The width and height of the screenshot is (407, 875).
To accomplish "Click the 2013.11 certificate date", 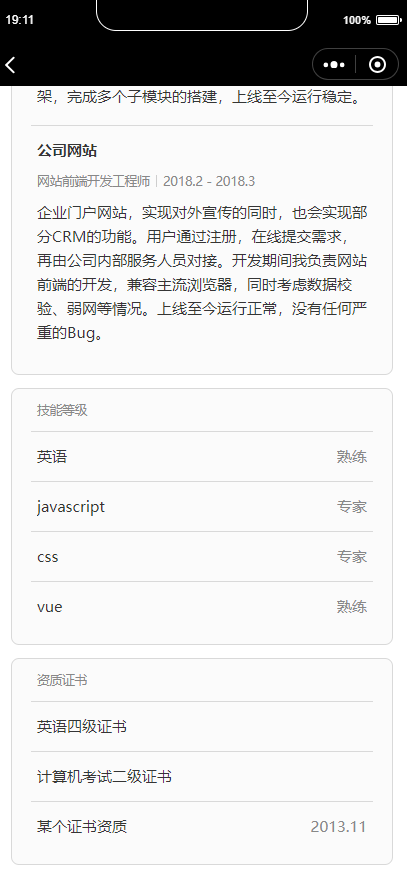I will 338,827.
